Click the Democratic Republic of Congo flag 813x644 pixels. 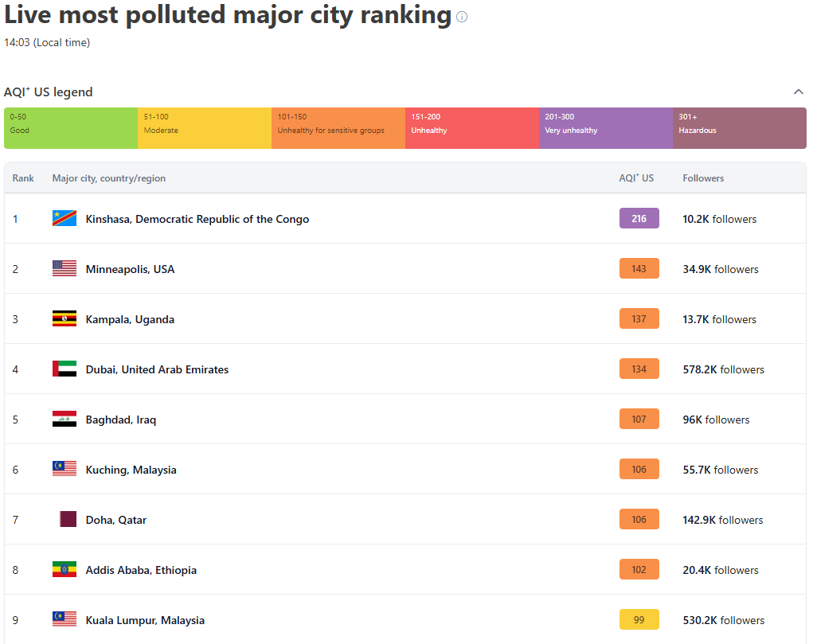64,219
